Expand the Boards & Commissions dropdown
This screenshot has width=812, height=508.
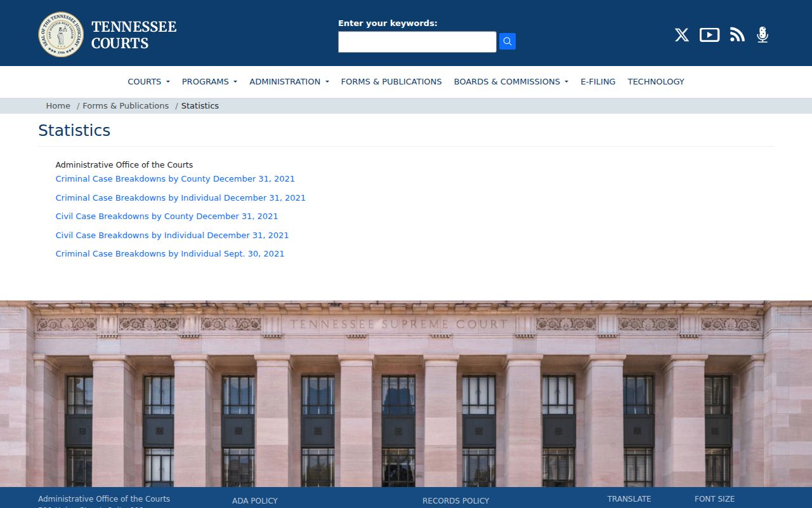511,81
